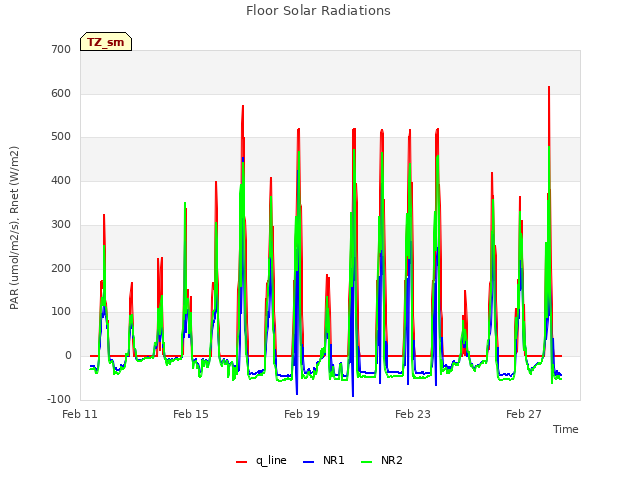
Task: Click the Feb 27 x-axis label
Action: pyautogui.click(x=524, y=414)
